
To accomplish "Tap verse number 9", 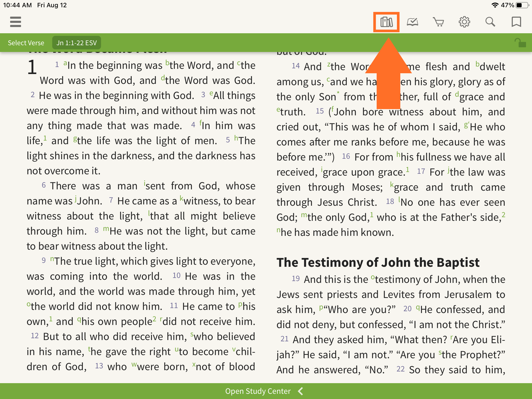I will [x=44, y=261].
